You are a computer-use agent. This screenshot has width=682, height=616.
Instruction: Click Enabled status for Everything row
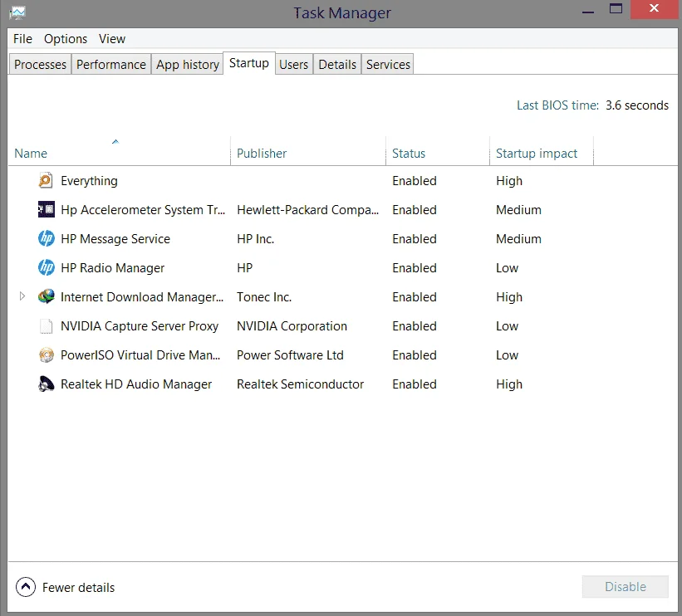pos(414,181)
